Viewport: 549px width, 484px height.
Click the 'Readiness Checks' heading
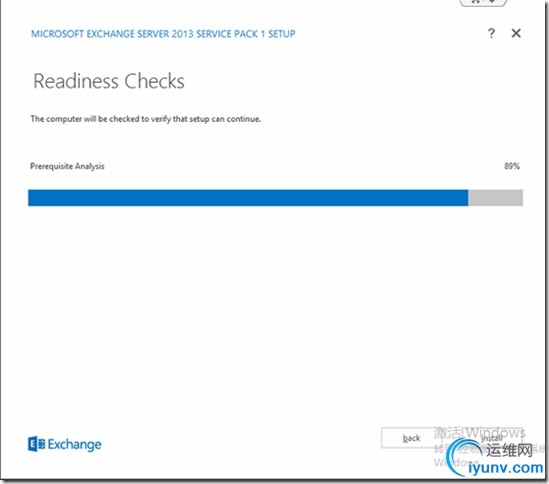(109, 81)
